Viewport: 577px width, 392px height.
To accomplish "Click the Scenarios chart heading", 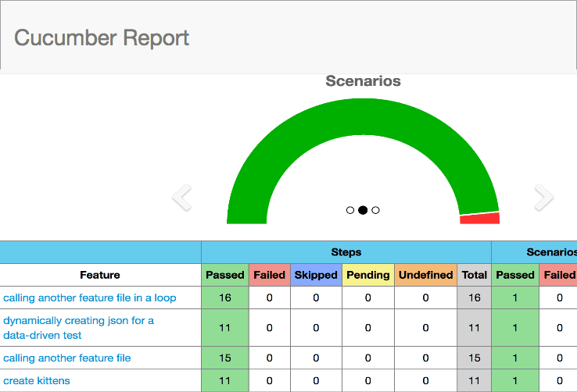I will click(x=363, y=81).
